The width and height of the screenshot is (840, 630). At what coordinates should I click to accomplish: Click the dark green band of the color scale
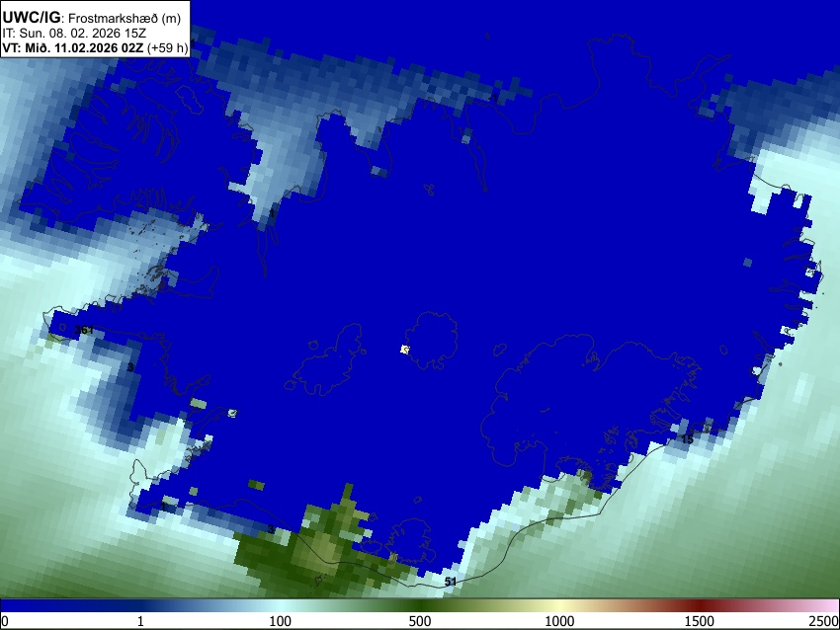[419, 606]
